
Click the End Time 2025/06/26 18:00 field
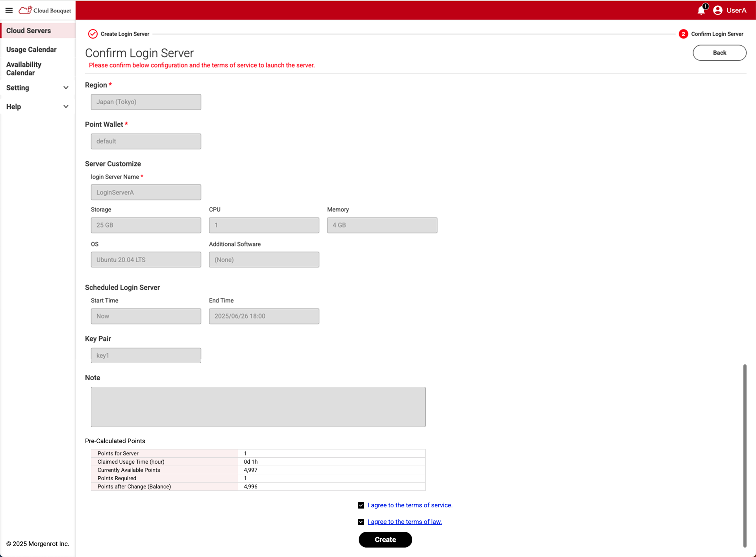click(x=264, y=316)
